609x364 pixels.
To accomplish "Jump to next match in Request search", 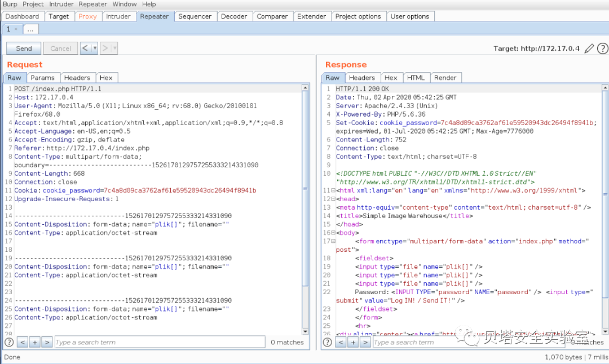I will 47,342.
